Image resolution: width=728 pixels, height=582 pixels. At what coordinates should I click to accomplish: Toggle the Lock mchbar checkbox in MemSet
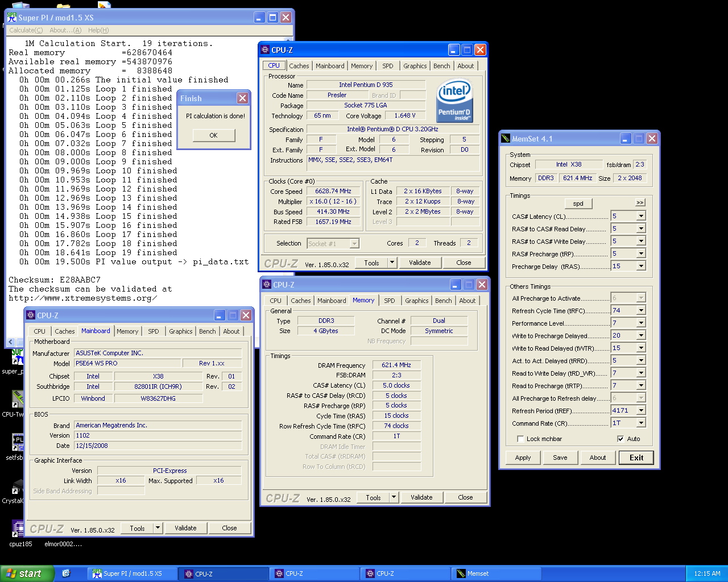[x=520, y=439]
